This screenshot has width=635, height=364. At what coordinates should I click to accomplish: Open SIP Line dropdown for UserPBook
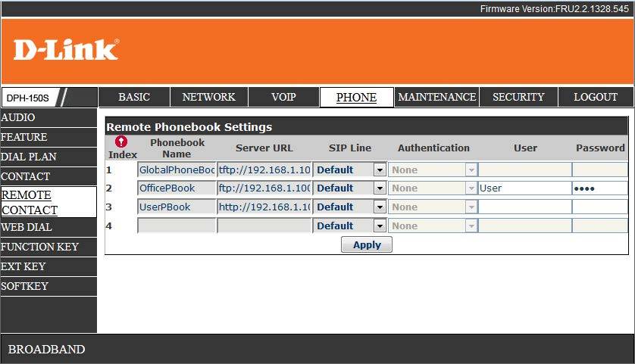pyautogui.click(x=349, y=207)
